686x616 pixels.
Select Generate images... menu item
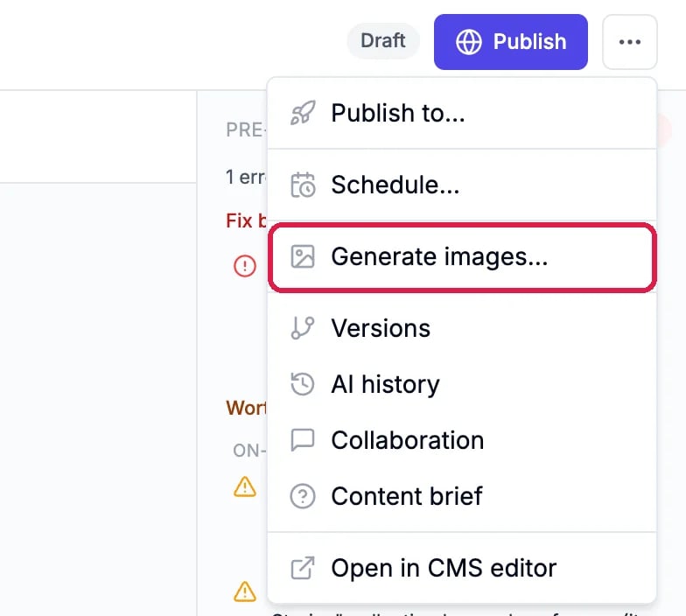tap(462, 256)
